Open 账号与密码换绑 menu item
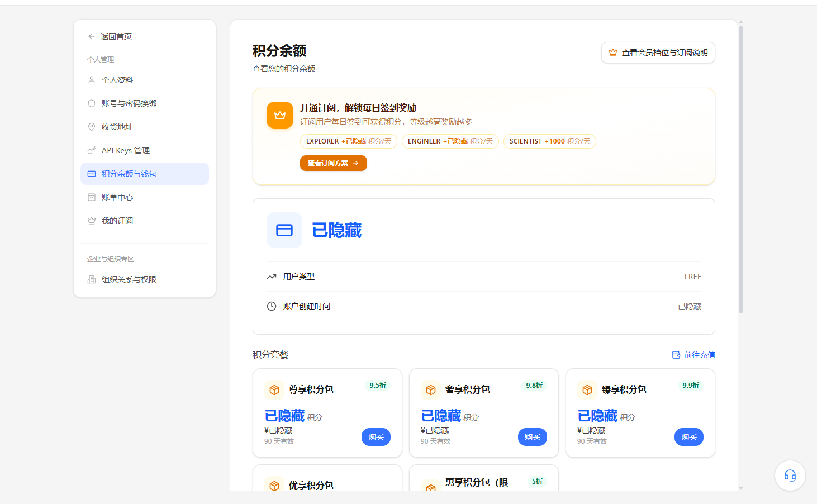The width and height of the screenshot is (817, 504). click(x=145, y=103)
